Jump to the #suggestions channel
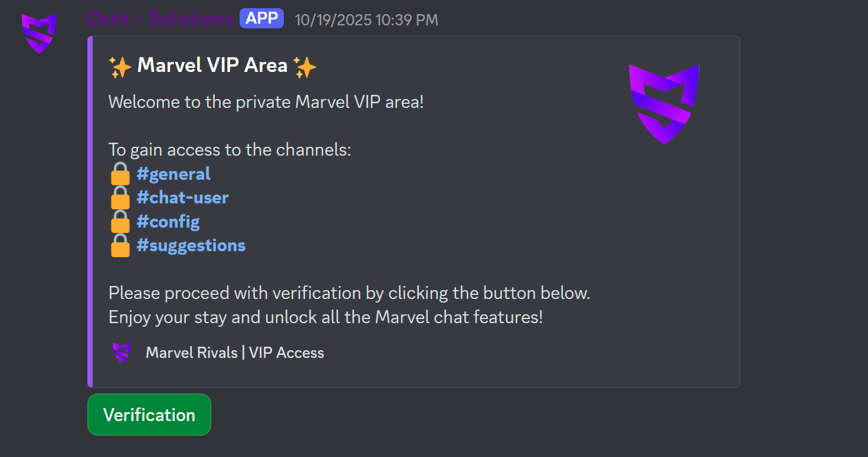The height and width of the screenshot is (457, 868). coord(191,245)
